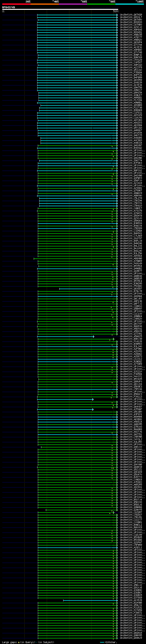Click the white query sequence bar
The width and height of the screenshot is (146, 644).
click(60, 9)
